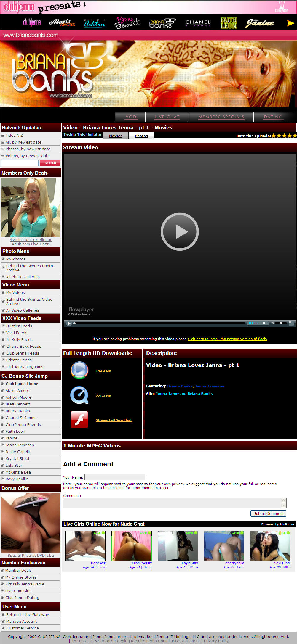The image size is (297, 644).
Task: Open the VOD navigation tab
Action: (x=130, y=117)
